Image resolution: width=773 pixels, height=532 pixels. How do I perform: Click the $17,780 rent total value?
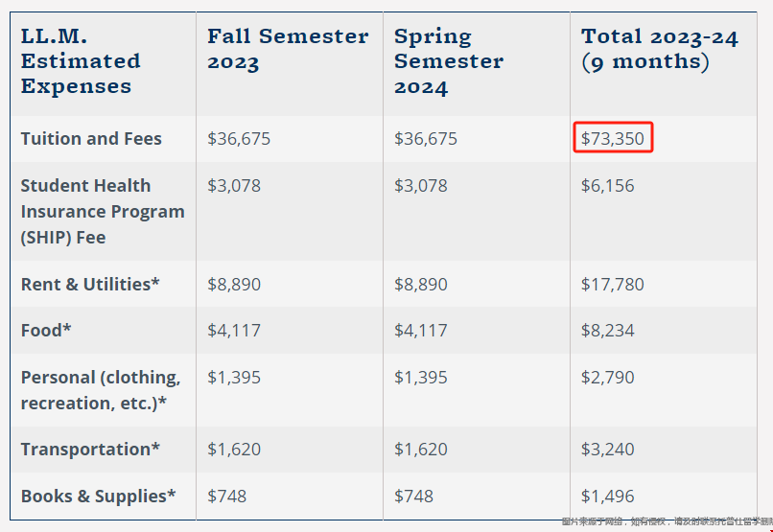(x=612, y=285)
